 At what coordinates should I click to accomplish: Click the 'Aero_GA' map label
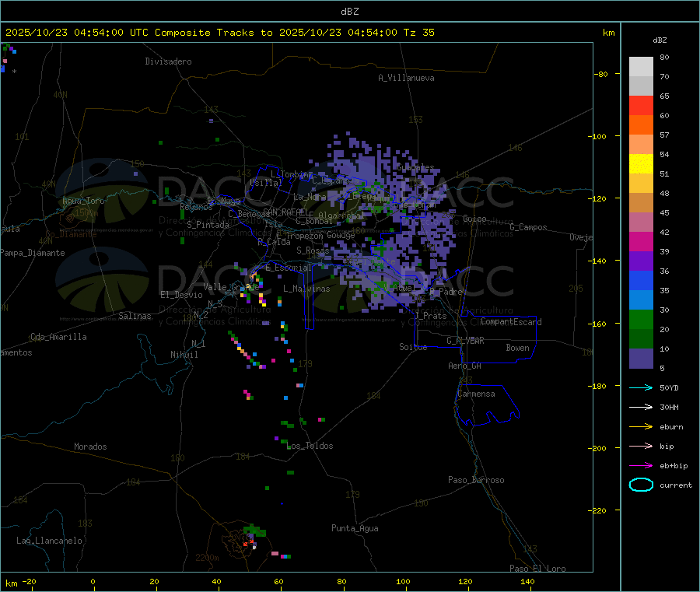coord(465,366)
